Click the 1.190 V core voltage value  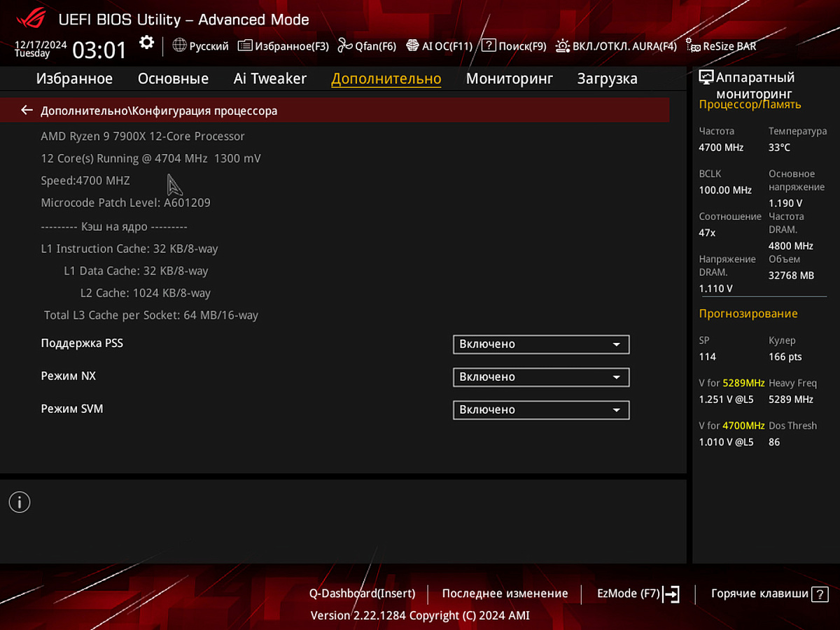(785, 203)
